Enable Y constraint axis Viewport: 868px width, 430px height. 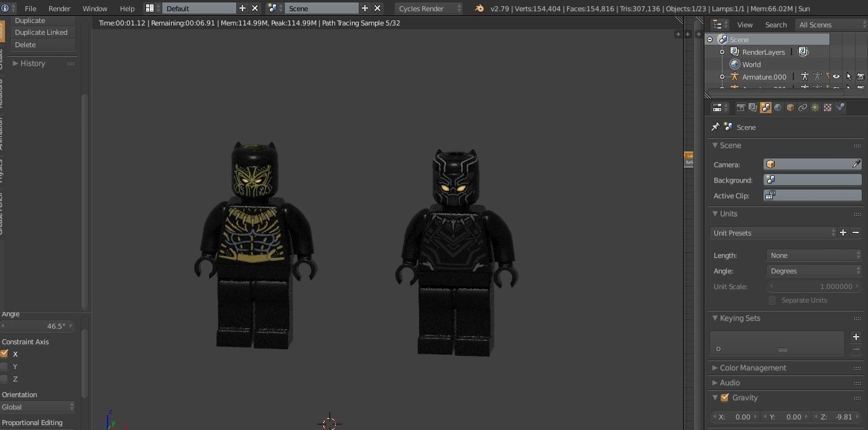pyautogui.click(x=4, y=366)
